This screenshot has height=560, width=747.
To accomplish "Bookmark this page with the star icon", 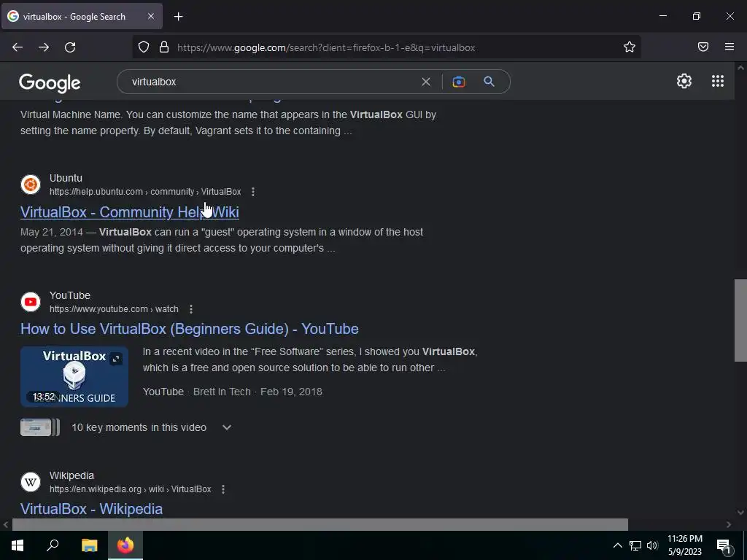I will tap(630, 47).
